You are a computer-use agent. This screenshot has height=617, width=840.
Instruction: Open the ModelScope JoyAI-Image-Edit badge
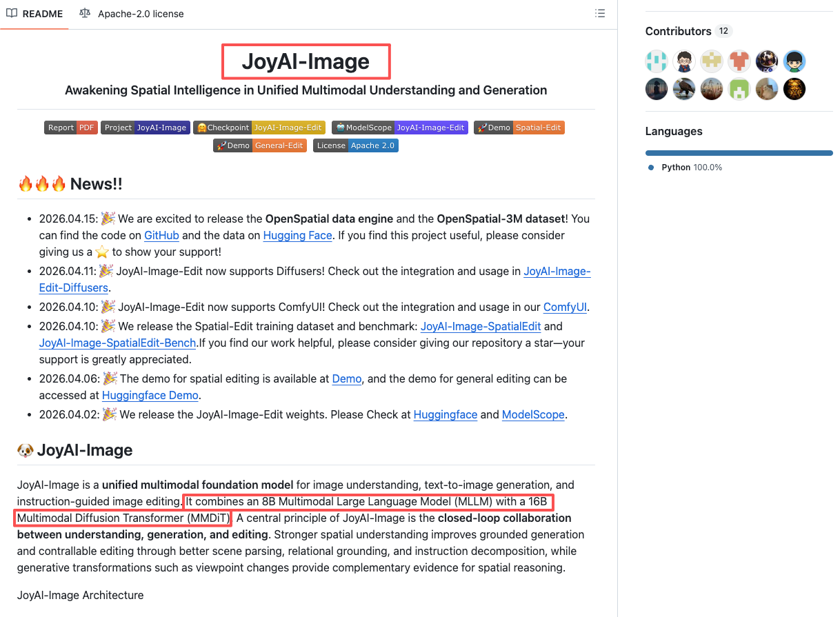[400, 128]
